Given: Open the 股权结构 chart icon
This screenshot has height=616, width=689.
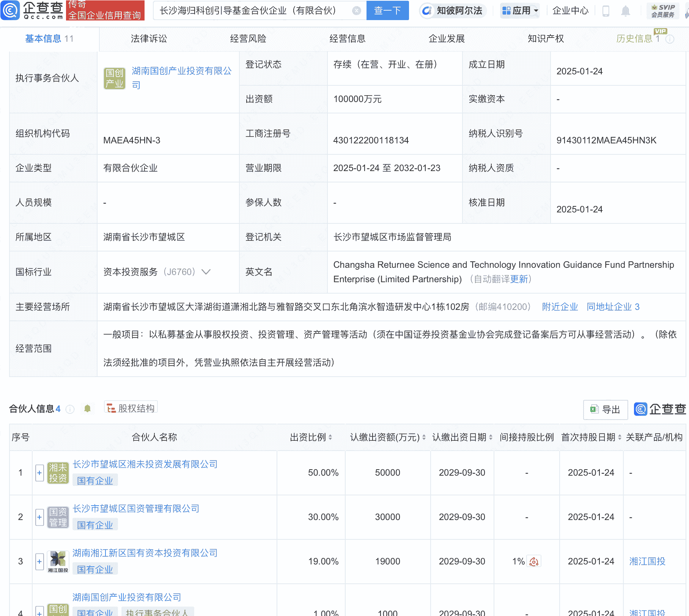Looking at the screenshot, I should (x=111, y=409).
